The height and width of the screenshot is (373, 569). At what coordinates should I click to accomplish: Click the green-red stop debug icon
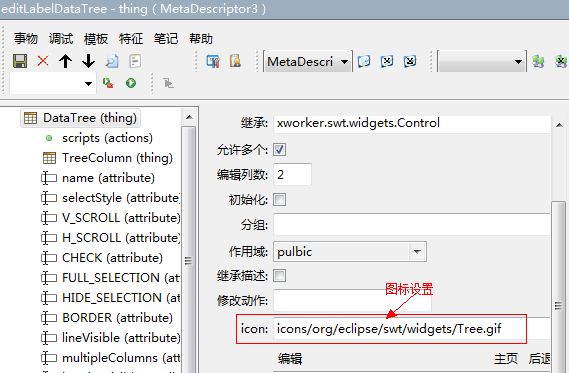coord(108,83)
